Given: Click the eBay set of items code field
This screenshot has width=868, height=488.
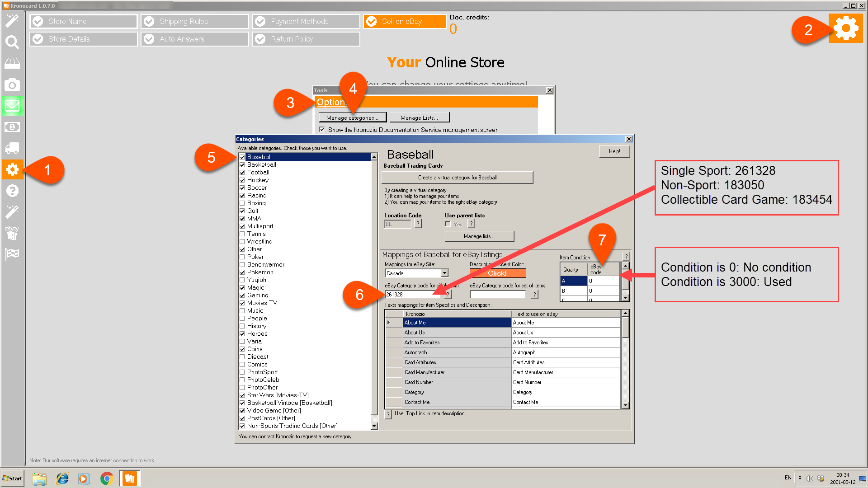Looking at the screenshot, I should [x=498, y=295].
